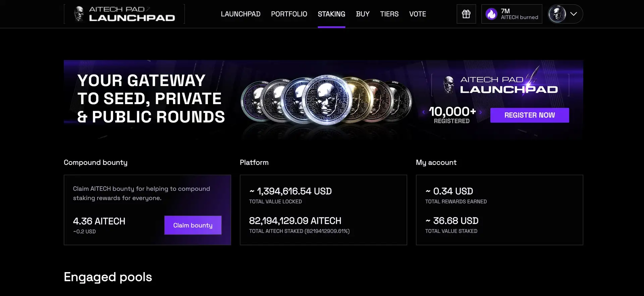Click the Claim bounty button
The height and width of the screenshot is (296, 644).
click(193, 225)
